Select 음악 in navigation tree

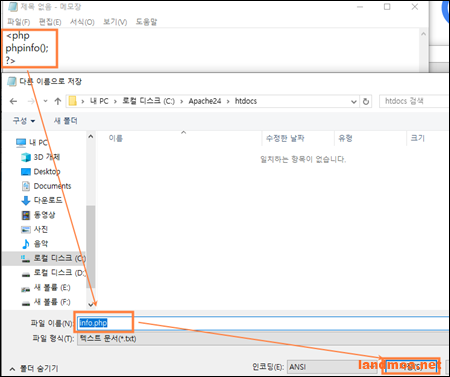tap(41, 244)
